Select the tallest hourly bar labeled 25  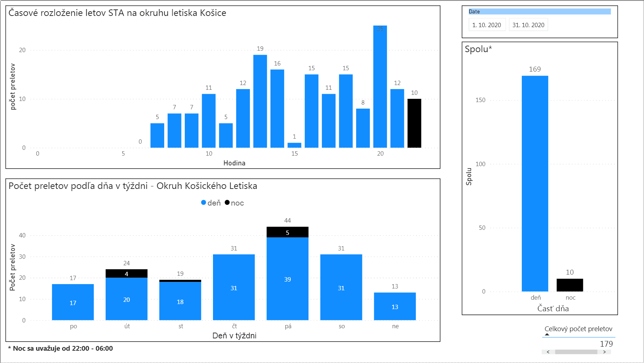coord(380,87)
